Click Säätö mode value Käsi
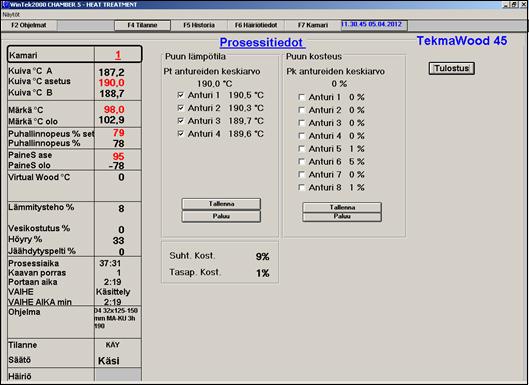This screenshot has height=386, width=529. (109, 361)
